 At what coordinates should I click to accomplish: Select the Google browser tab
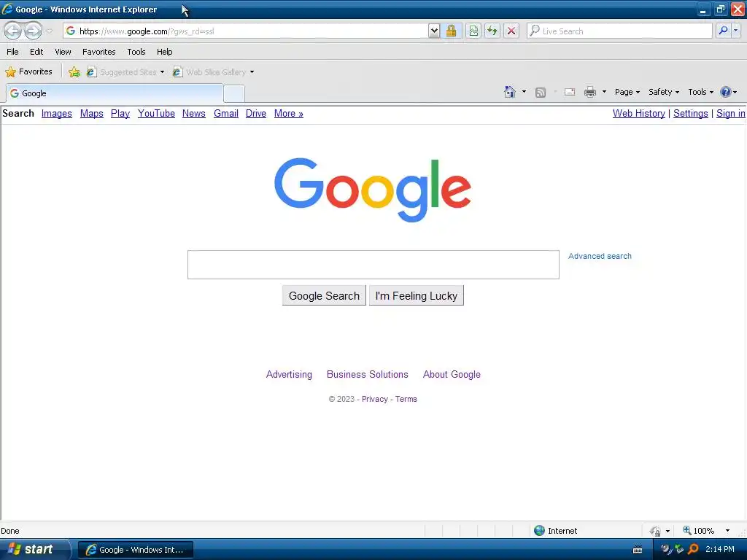[x=115, y=93]
